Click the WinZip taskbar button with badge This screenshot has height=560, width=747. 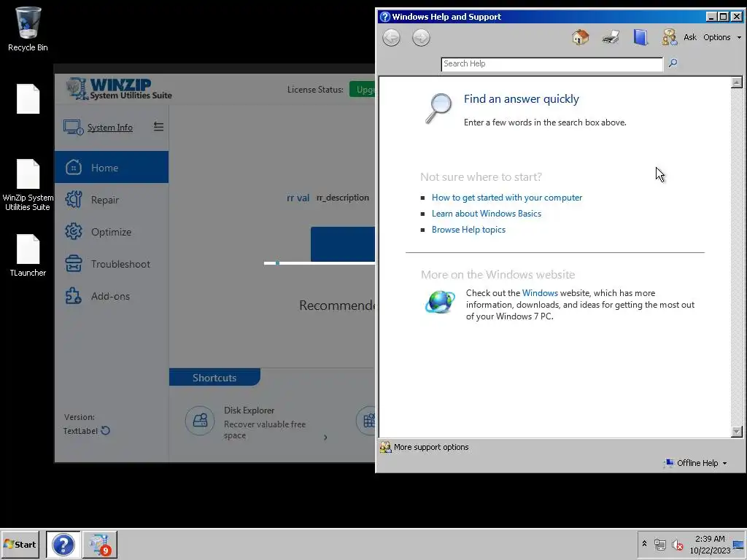pos(99,544)
